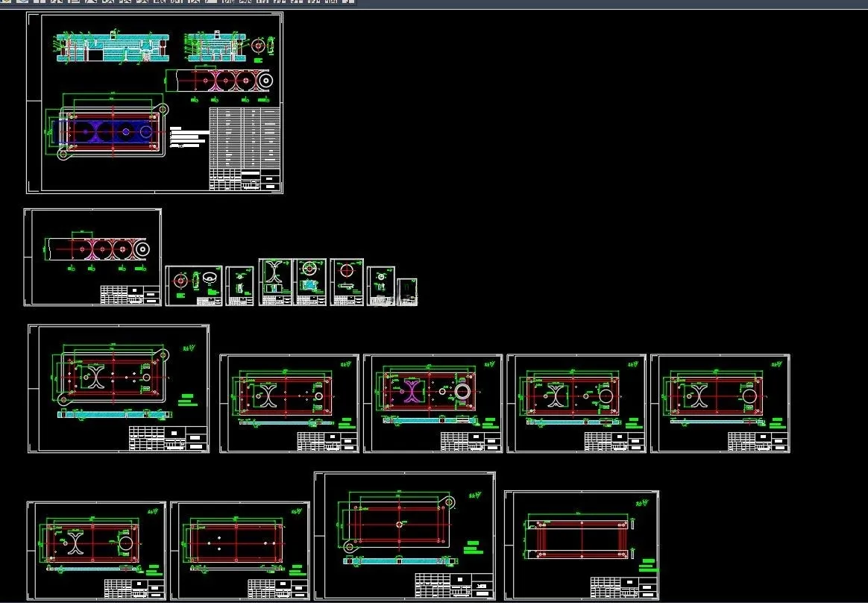
Task: Select the tiniest faint sheet at end of small-sheet row
Action: pos(407,292)
